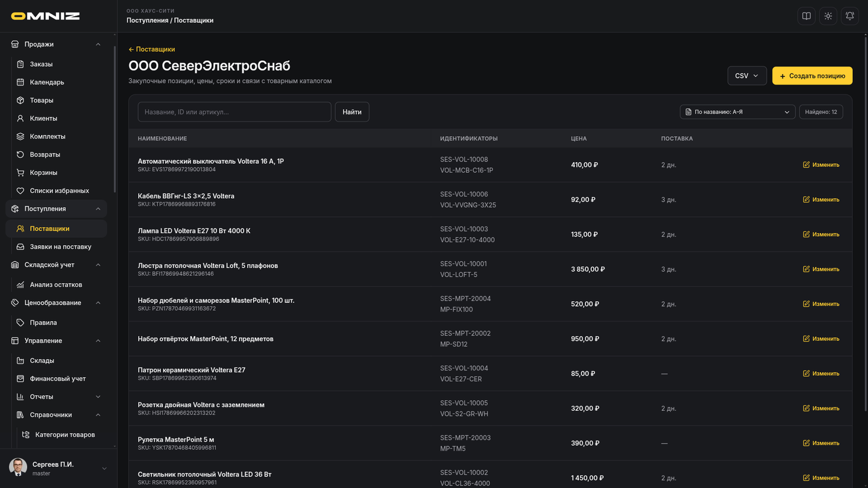Click the Календарь calendar icon
This screenshot has height=488, width=868.
tap(20, 82)
